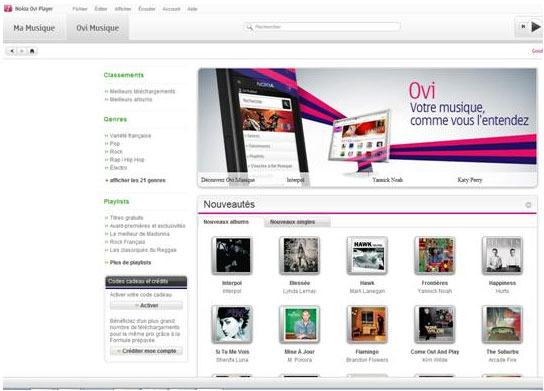Click the Nokia Ovi Player logo icon
The width and height of the screenshot is (544, 391).
(x=8, y=8)
